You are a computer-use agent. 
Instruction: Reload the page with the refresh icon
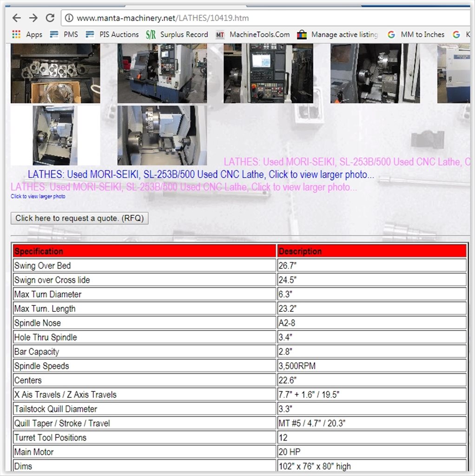50,18
